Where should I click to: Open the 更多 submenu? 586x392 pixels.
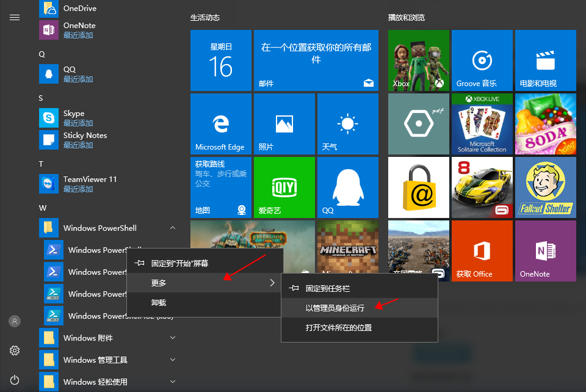coord(205,283)
